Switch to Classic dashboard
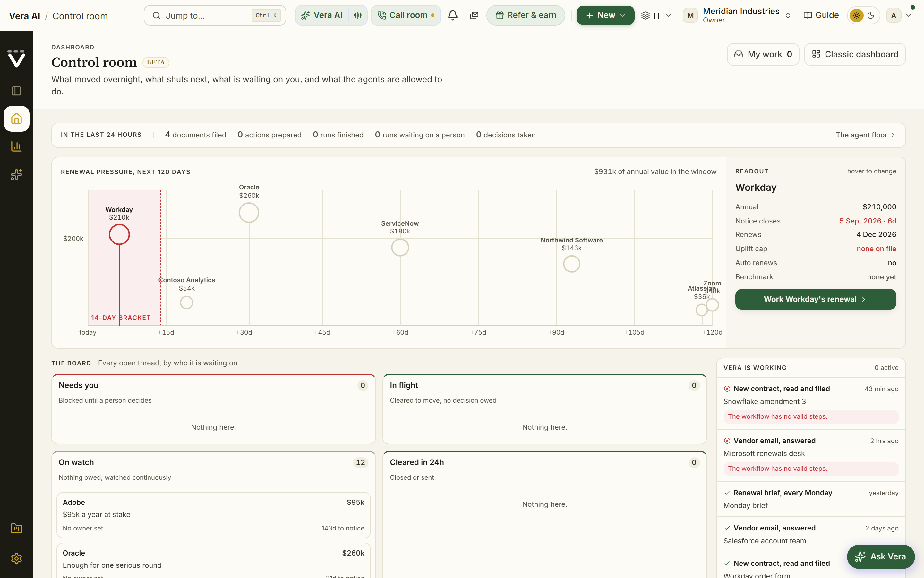The width and height of the screenshot is (924, 578). tap(855, 54)
